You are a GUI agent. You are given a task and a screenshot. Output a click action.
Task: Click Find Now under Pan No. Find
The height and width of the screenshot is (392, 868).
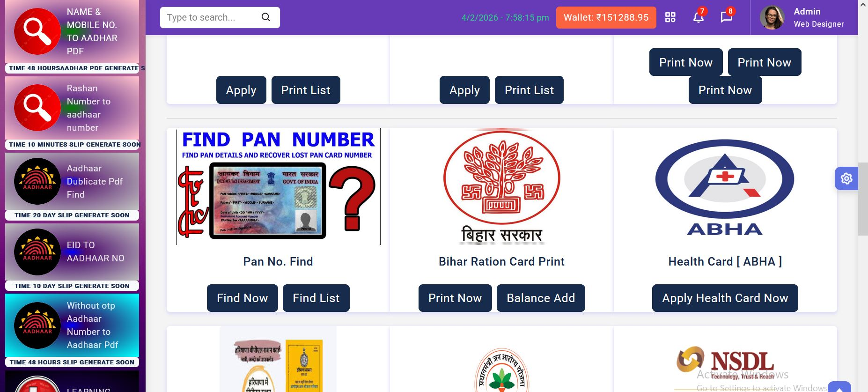tap(242, 298)
